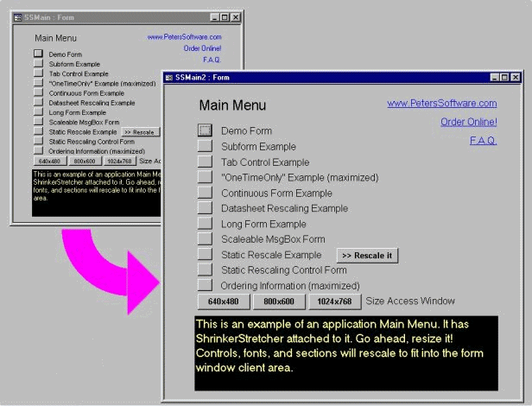Visit www.PetersSoftware.com link in SSMain window
This screenshot has width=532, height=406.
(184, 37)
